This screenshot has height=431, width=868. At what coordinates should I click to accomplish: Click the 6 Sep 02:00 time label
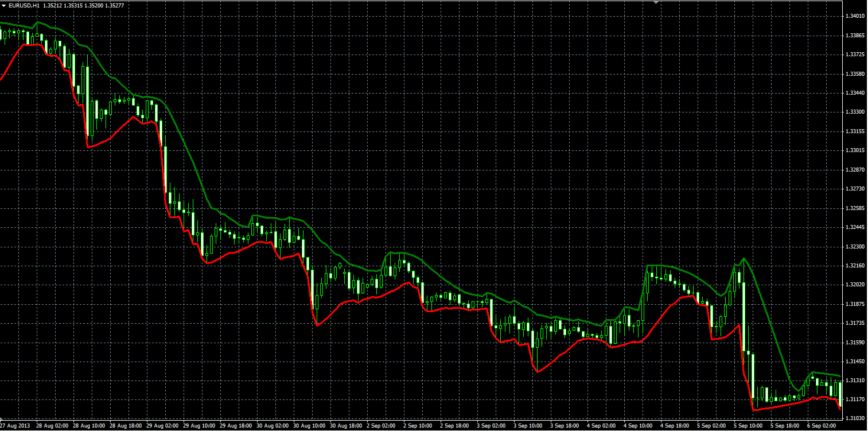(822, 426)
